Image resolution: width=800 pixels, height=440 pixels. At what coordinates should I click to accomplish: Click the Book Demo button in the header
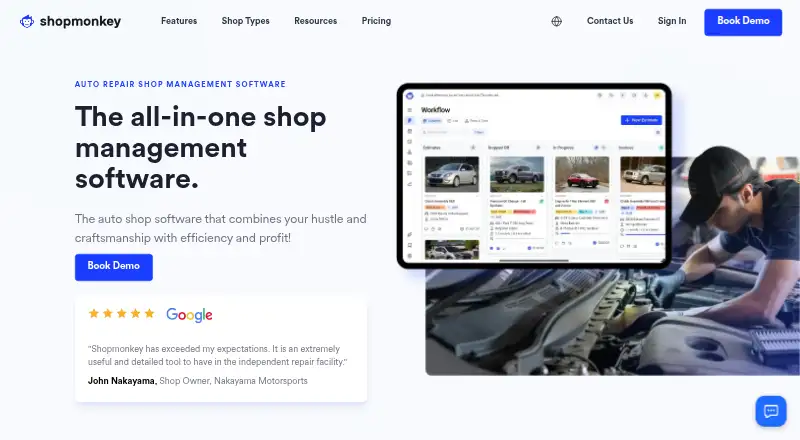coord(743,22)
